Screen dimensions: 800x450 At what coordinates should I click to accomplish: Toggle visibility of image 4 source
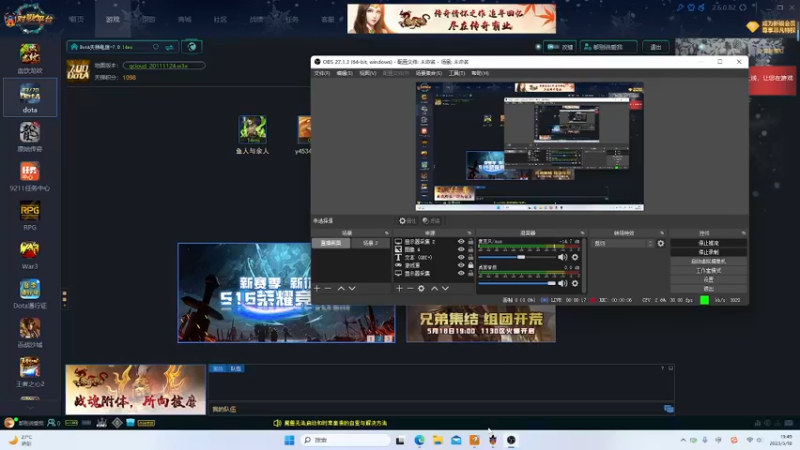click(x=461, y=249)
